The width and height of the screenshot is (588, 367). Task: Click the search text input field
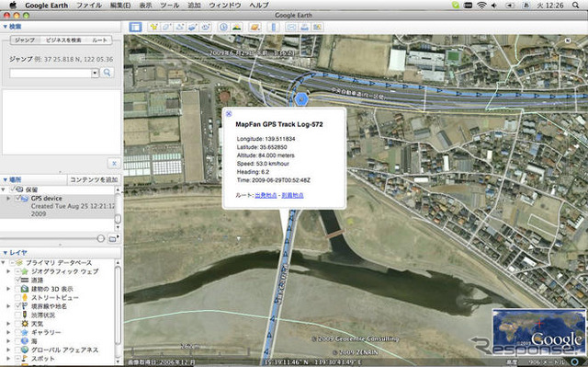click(x=51, y=73)
